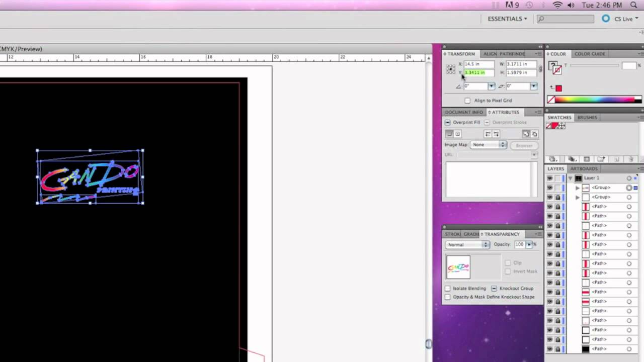Image resolution: width=644 pixels, height=362 pixels.
Task: Toggle the Isolate Blending checkbox
Action: click(x=448, y=289)
